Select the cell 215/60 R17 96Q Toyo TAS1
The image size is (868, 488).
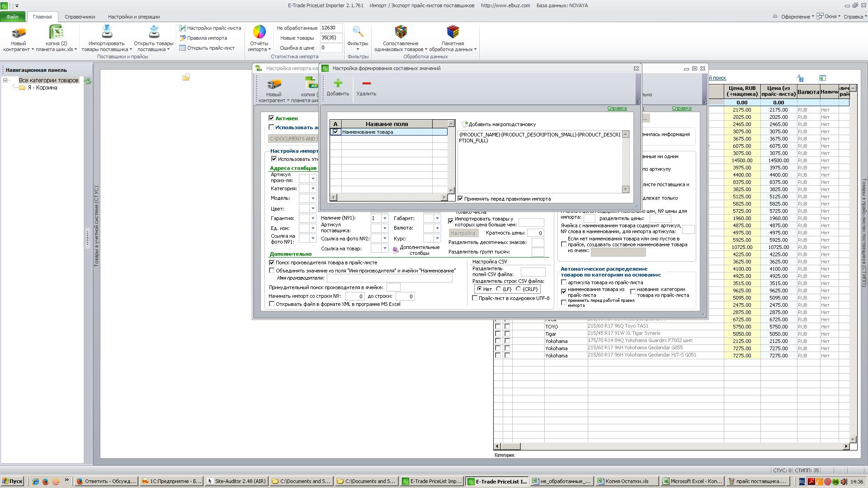pyautogui.click(x=656, y=326)
